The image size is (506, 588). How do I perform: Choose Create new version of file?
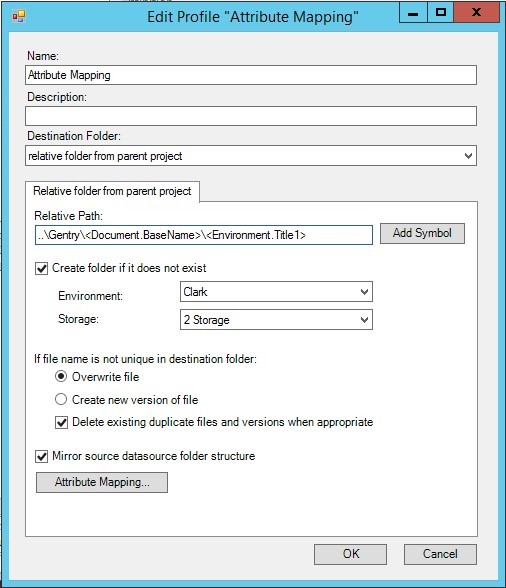click(x=61, y=399)
